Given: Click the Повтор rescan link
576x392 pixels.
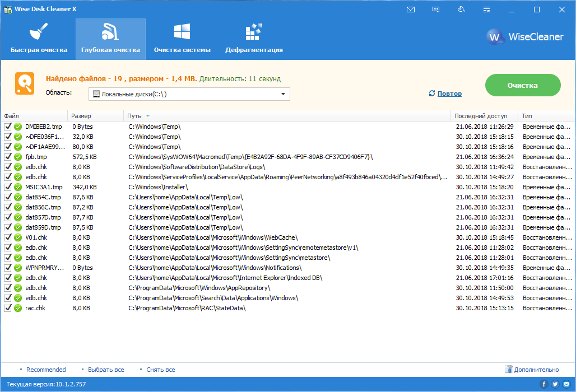Looking at the screenshot, I should click(x=449, y=94).
